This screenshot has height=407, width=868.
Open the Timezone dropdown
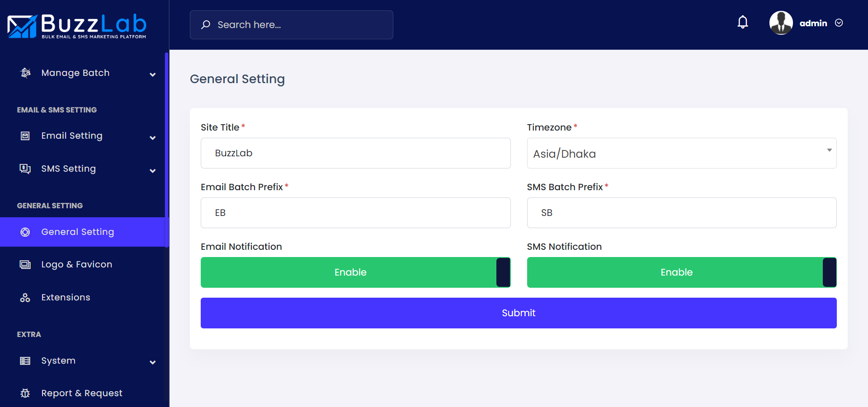coord(681,154)
